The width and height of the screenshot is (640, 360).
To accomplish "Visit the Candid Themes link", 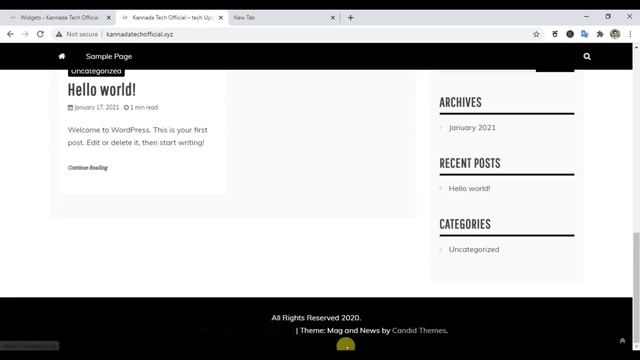I will point(419,330).
